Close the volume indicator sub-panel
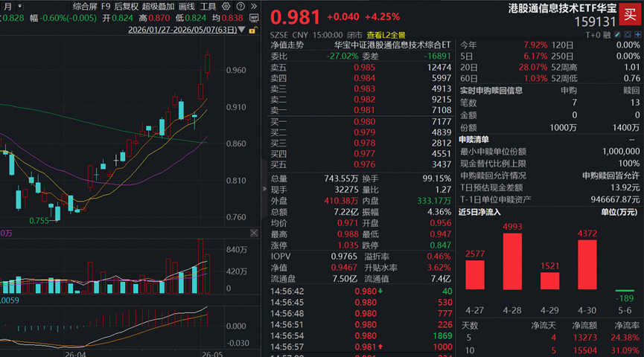Viewport: 644px width, 357px height. 254,233
